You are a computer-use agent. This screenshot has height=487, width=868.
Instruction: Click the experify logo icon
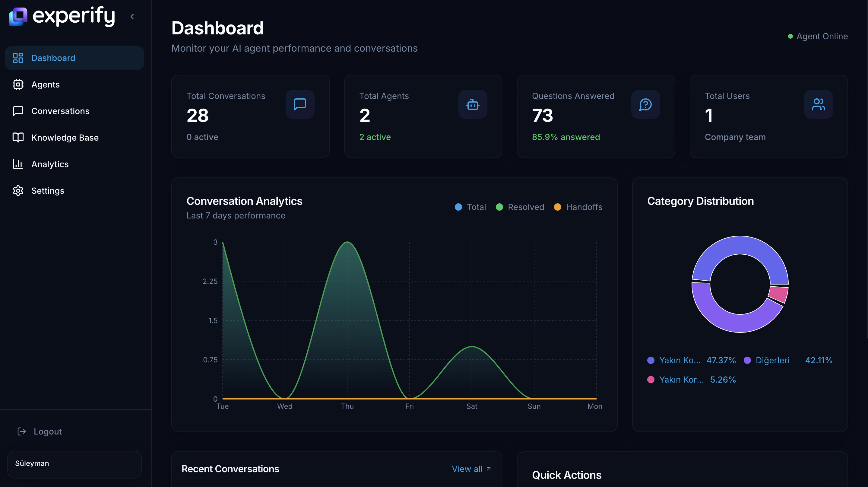coord(18,16)
